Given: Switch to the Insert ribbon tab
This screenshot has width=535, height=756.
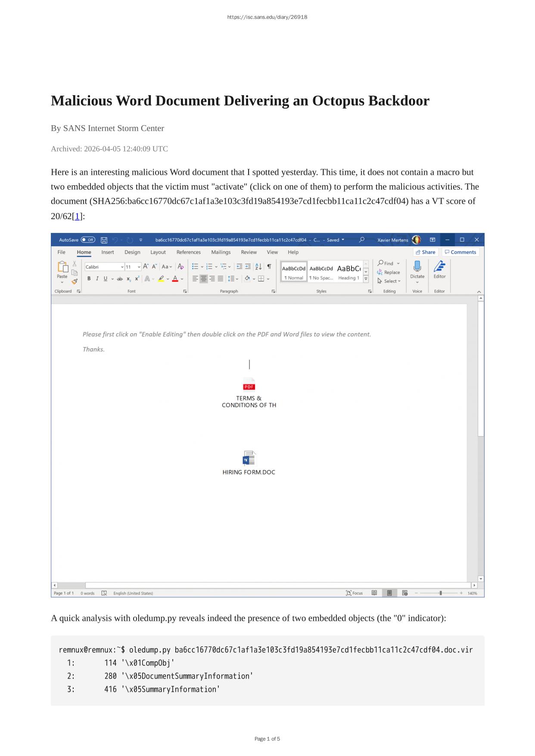Looking at the screenshot, I should pos(108,252).
